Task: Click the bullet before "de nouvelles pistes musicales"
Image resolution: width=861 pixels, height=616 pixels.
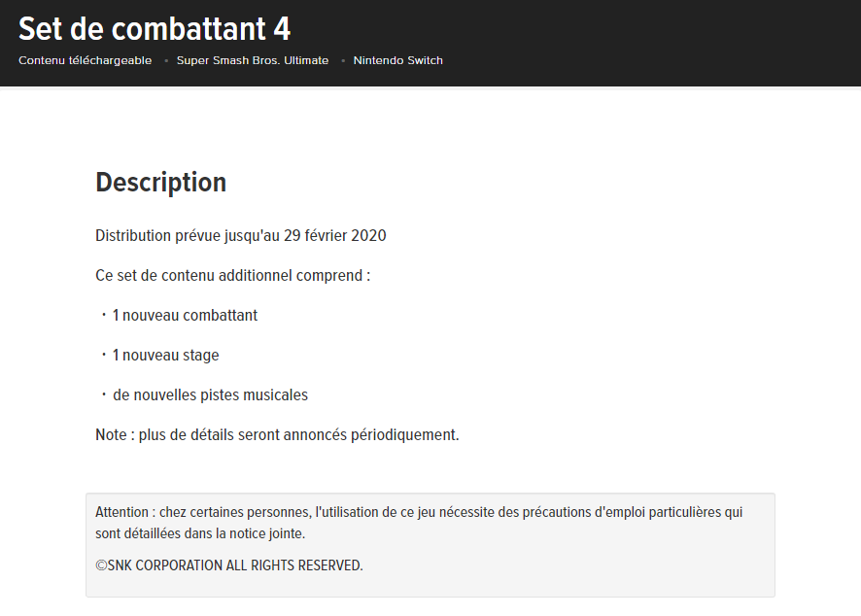Action: [x=103, y=394]
